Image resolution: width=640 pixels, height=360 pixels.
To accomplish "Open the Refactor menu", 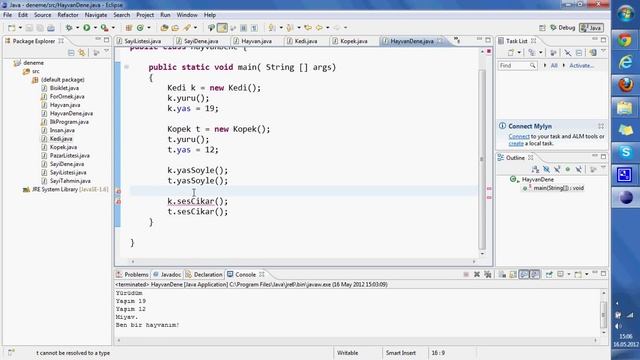I will [68, 15].
